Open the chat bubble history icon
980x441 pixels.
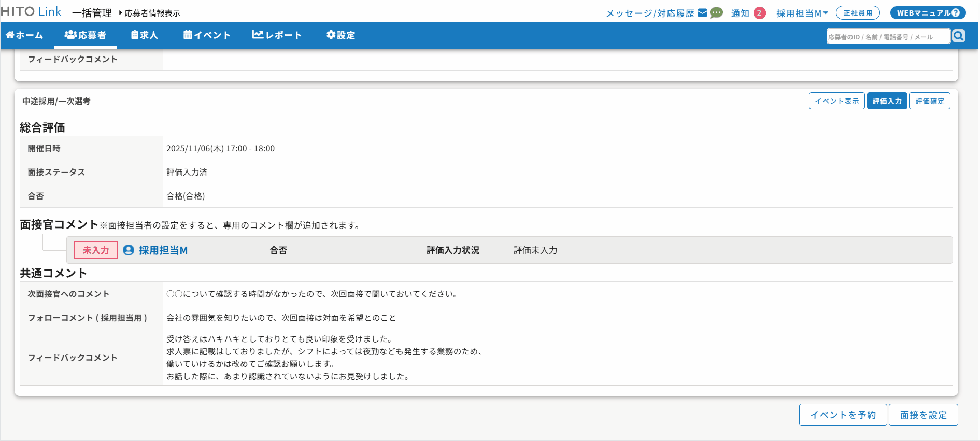[x=716, y=13]
